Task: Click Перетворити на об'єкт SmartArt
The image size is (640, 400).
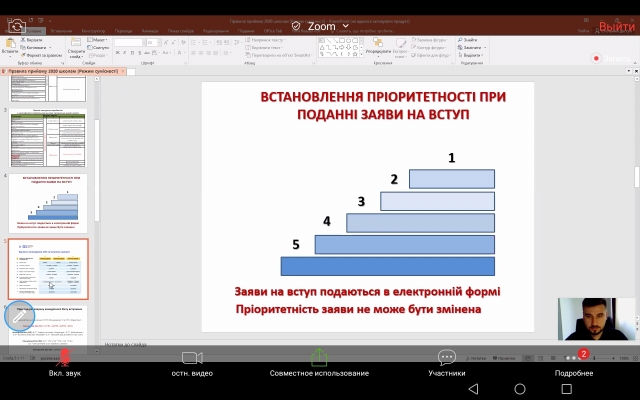Action: (x=278, y=55)
